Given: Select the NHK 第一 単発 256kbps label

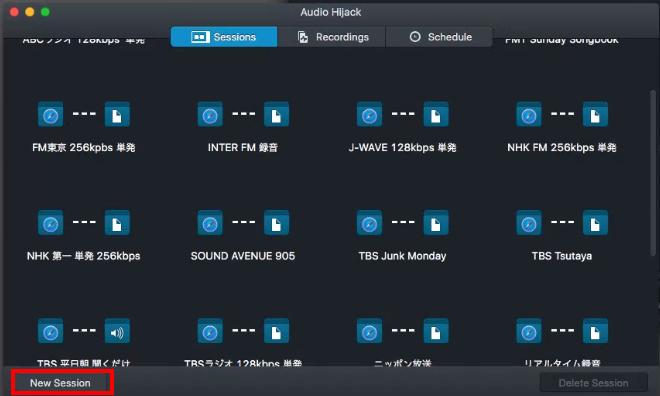Looking at the screenshot, I should tap(84, 256).
